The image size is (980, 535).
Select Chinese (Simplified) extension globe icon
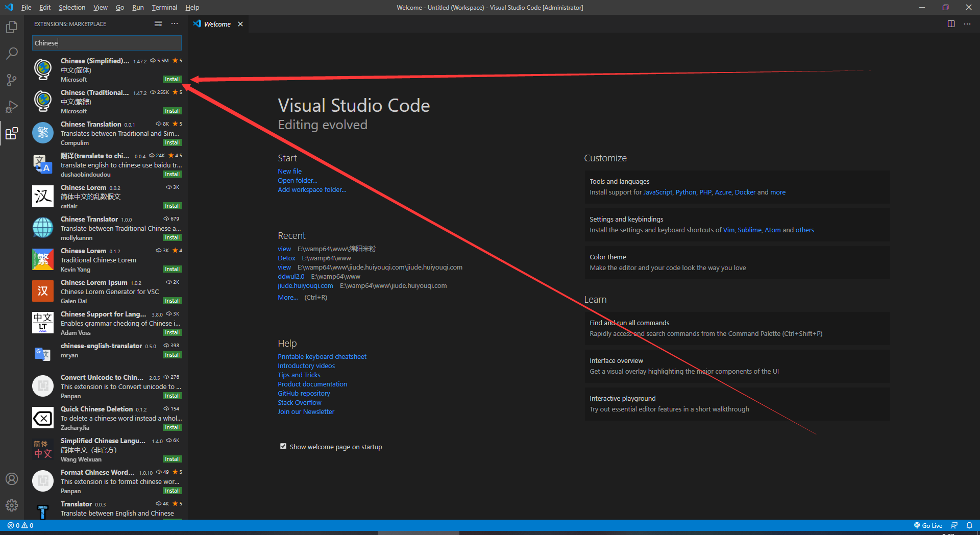43,69
